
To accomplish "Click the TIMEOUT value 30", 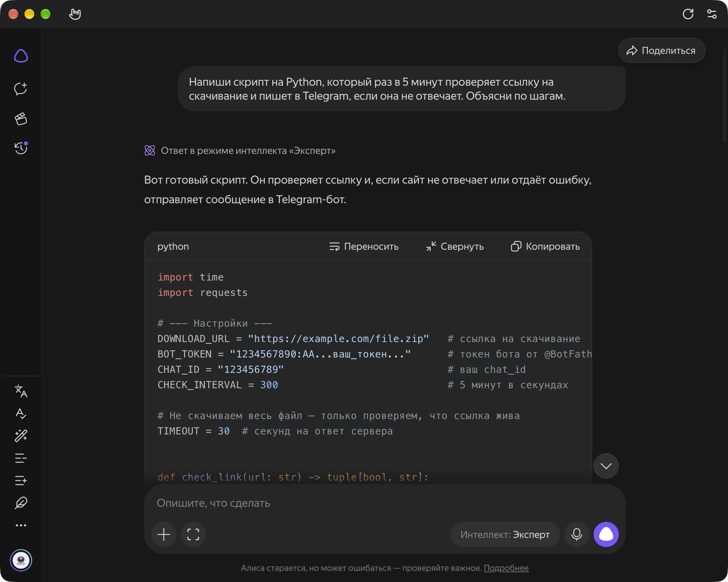I will tap(224, 431).
